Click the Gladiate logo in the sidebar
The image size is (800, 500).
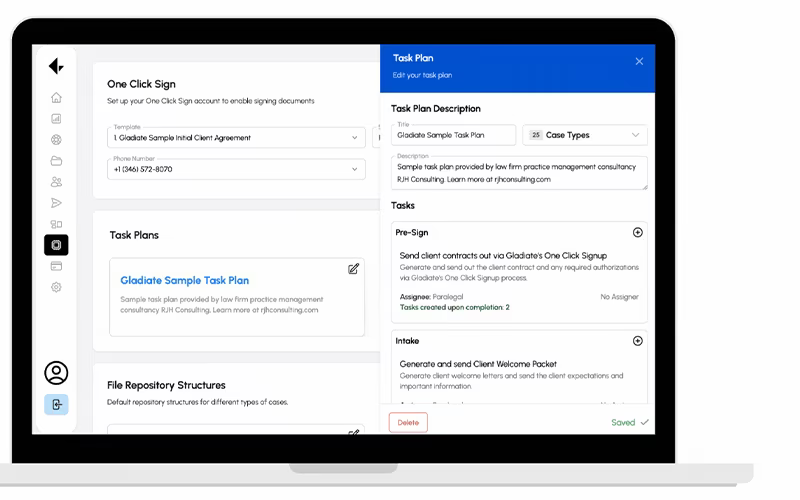56,66
